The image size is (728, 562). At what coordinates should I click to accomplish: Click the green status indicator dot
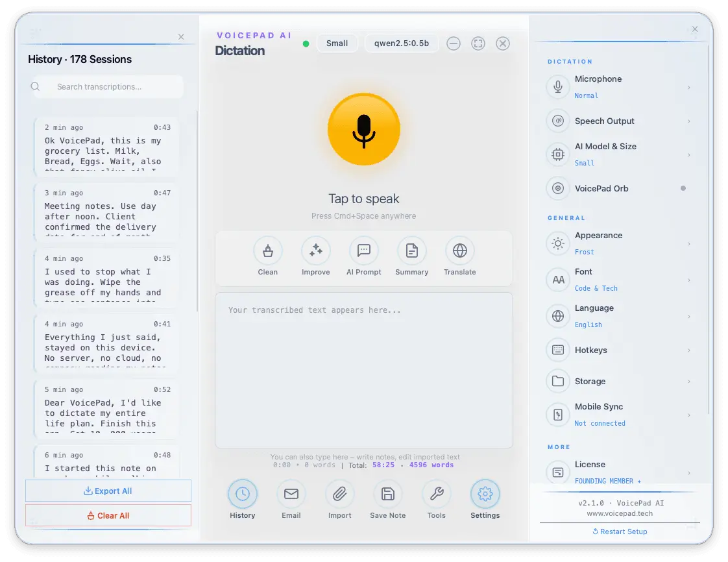pyautogui.click(x=306, y=43)
